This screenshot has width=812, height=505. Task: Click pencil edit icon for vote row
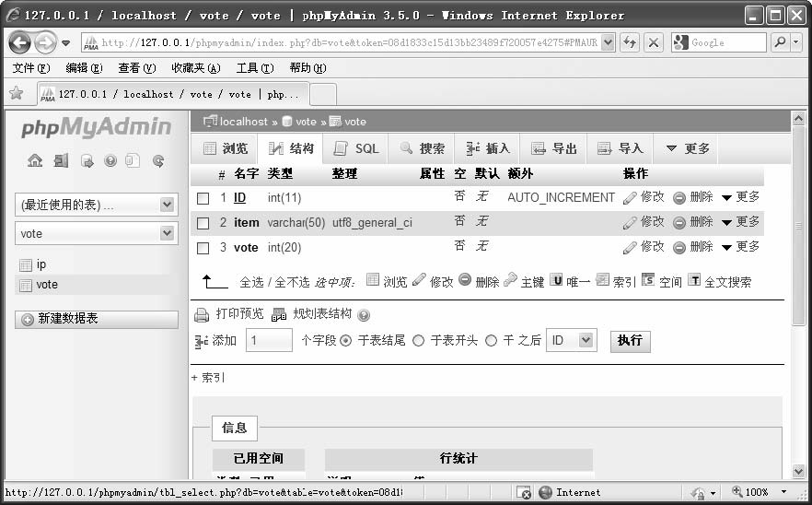tap(630, 248)
